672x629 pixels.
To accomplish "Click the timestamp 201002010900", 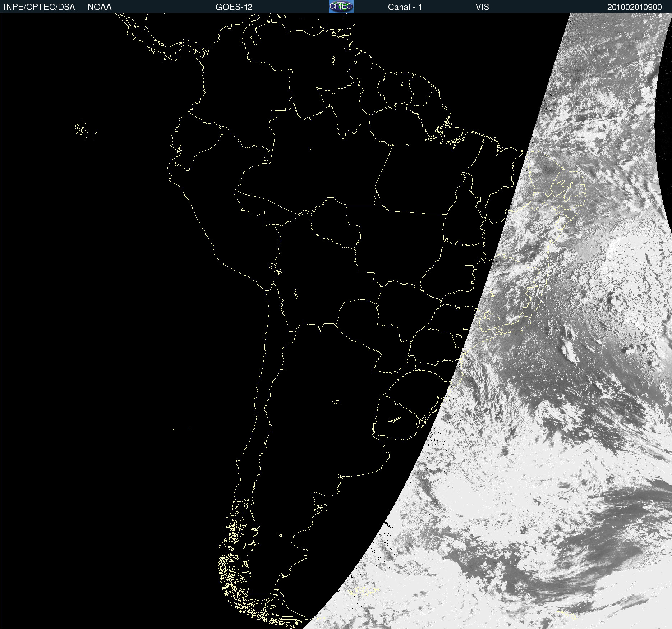I will click(x=635, y=7).
